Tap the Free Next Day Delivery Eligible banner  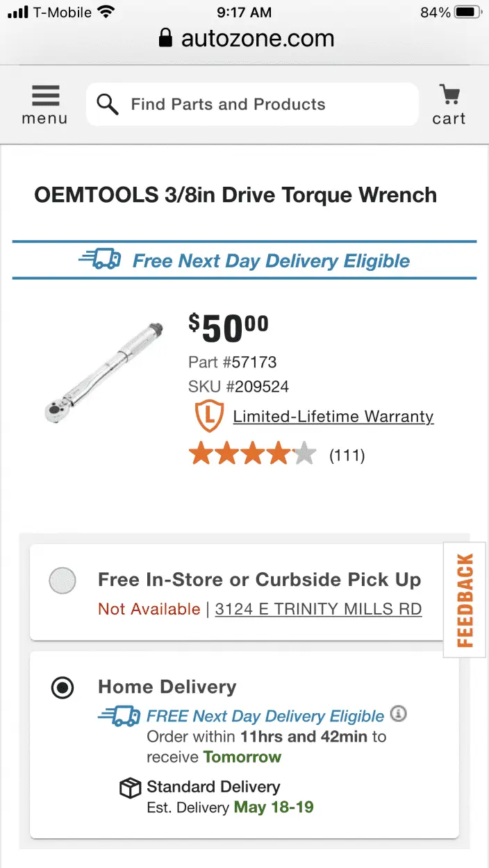coord(271,261)
